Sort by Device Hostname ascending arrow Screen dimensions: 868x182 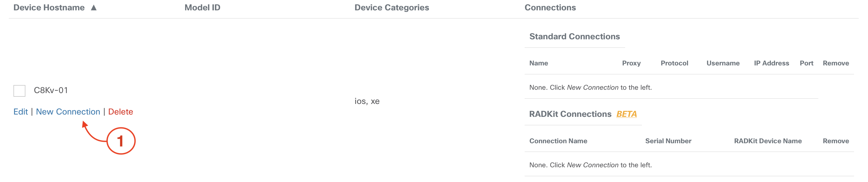click(94, 8)
